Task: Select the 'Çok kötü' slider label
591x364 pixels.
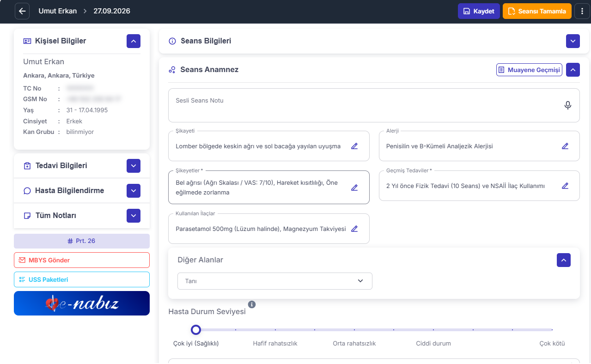Action: click(552, 344)
